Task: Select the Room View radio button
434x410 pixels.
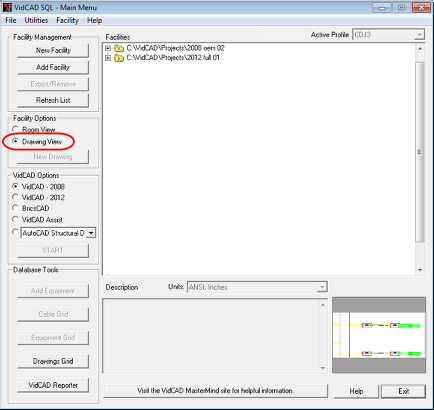Action: pyautogui.click(x=15, y=129)
